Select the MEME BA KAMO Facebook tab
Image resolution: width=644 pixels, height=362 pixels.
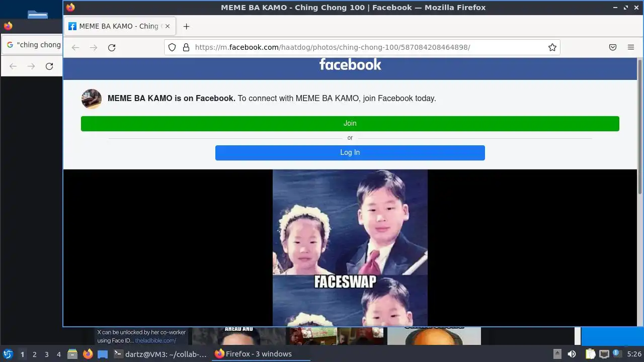pyautogui.click(x=120, y=26)
